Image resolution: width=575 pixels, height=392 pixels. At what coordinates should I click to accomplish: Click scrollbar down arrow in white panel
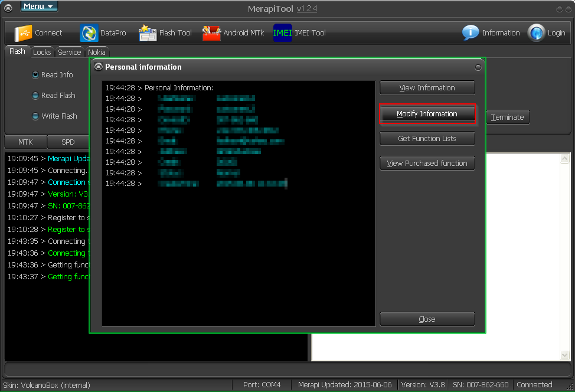coord(565,355)
